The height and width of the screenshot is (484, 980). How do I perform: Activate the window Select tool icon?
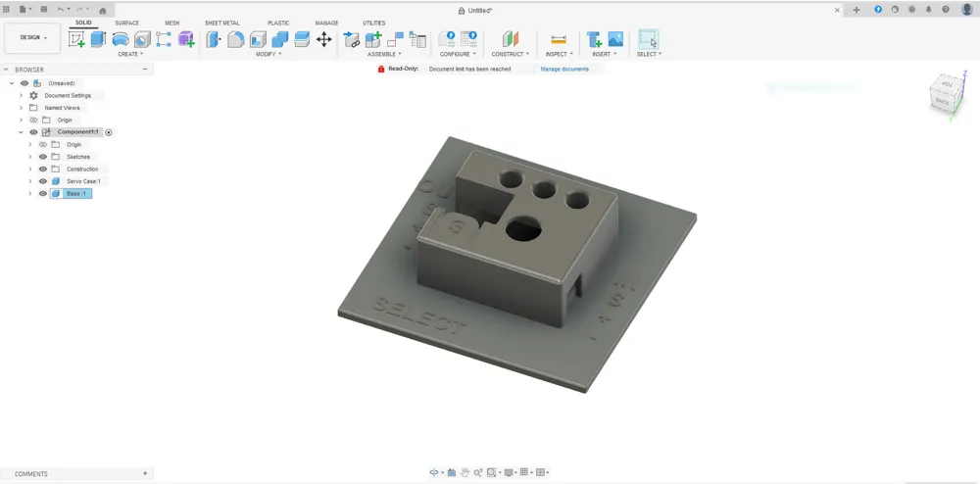point(648,39)
